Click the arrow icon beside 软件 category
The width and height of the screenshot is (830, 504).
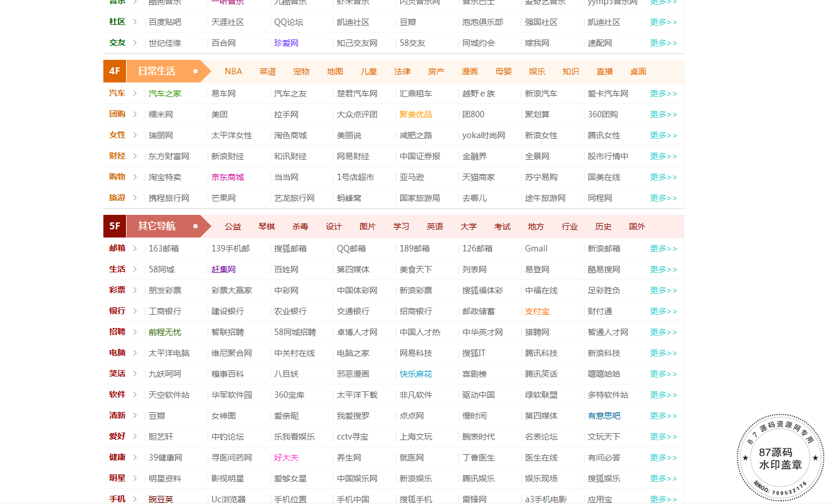click(135, 395)
